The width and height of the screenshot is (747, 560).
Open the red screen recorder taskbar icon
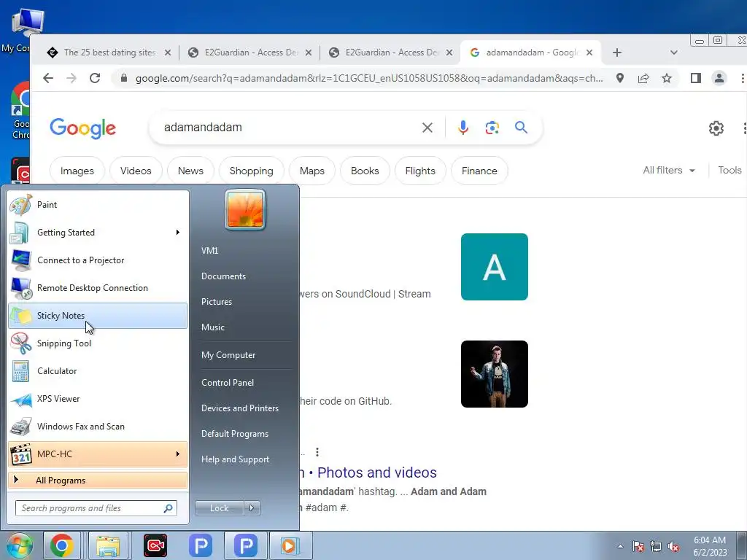pyautogui.click(x=155, y=545)
